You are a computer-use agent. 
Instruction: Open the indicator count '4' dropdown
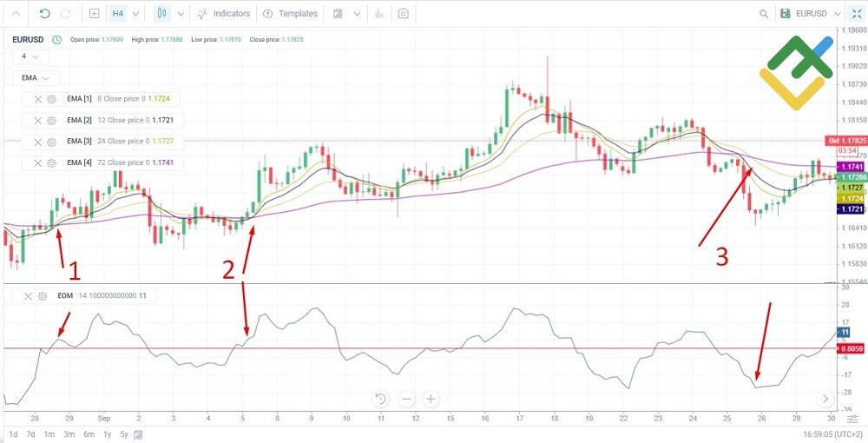click(x=30, y=56)
